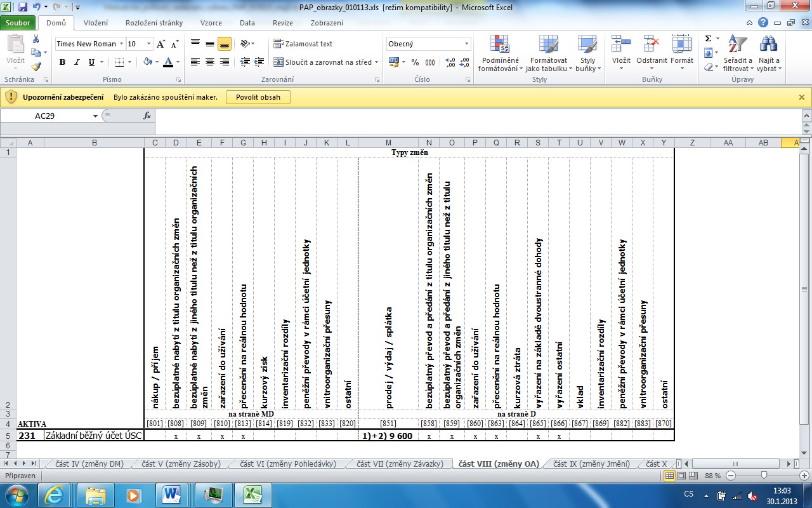
Task: Center text horizontally
Action: (x=209, y=62)
